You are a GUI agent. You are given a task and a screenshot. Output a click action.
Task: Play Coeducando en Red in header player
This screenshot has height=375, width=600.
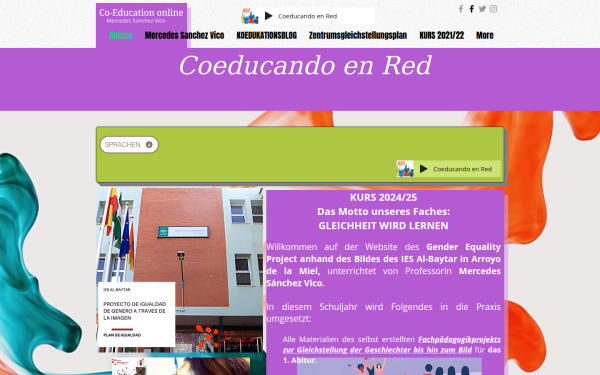point(269,16)
